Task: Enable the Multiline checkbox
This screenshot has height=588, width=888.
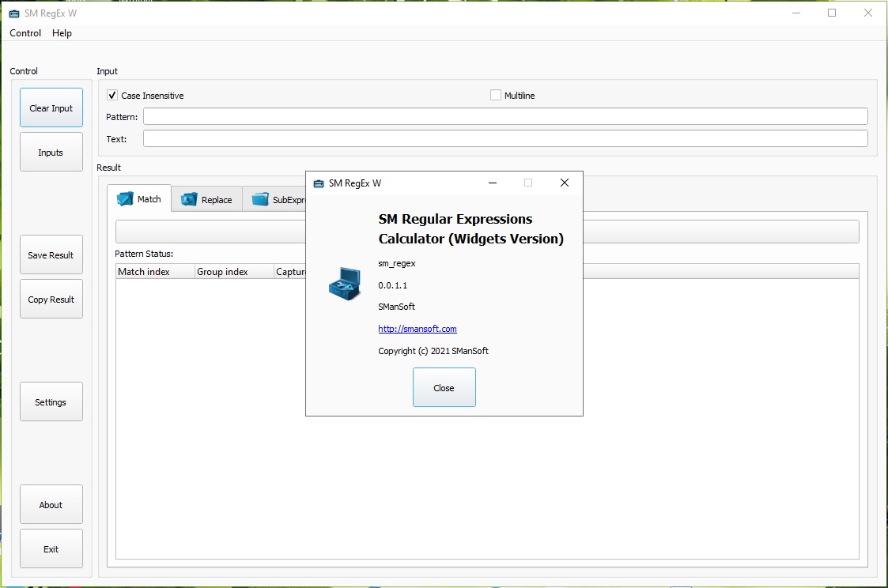Action: [x=496, y=95]
